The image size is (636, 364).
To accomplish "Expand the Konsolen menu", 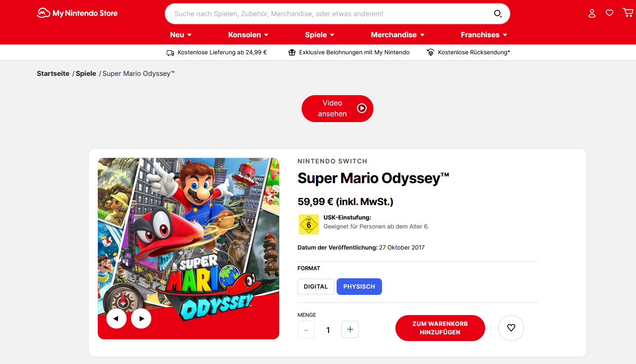I will pos(248,35).
